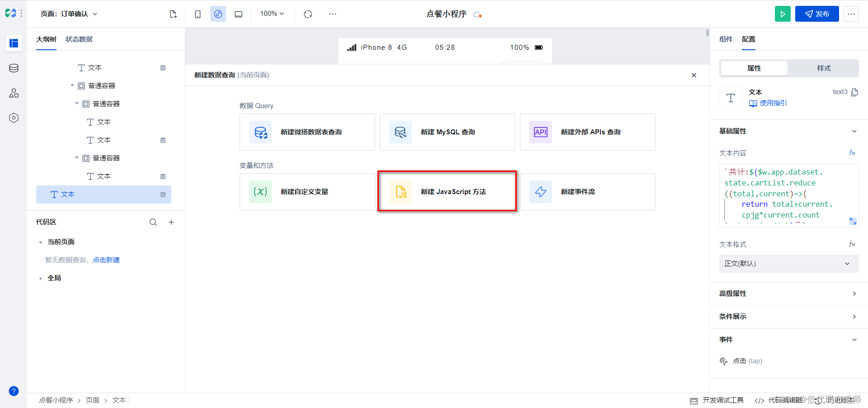Close the 新建数据查询 panel
868x408 pixels.
(x=694, y=75)
